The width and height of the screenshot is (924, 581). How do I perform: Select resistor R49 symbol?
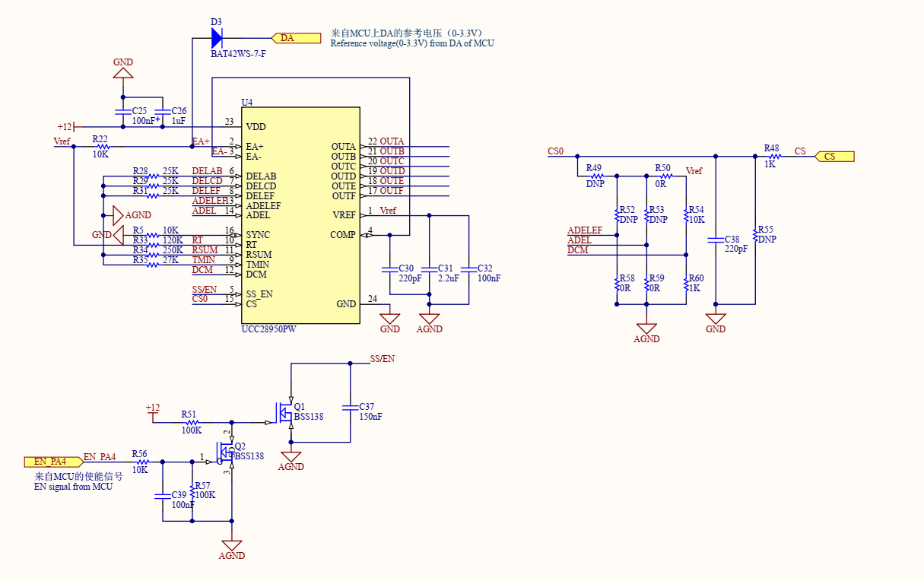[597, 176]
